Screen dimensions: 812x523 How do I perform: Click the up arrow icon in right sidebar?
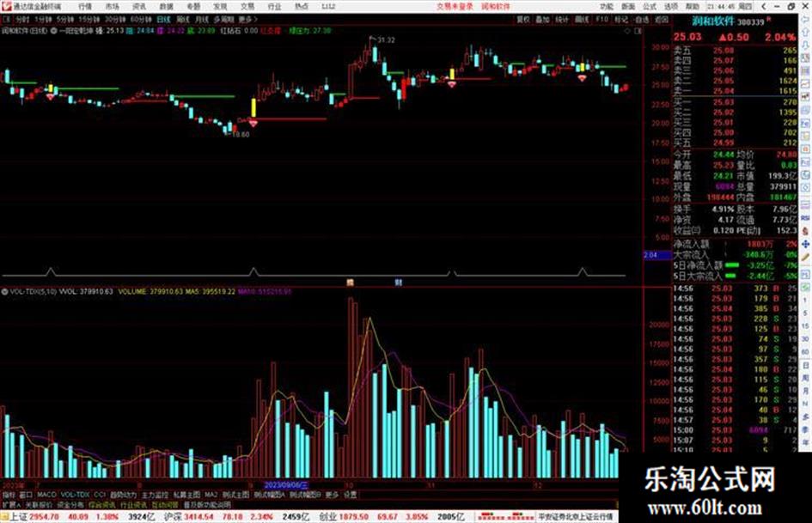click(x=805, y=33)
